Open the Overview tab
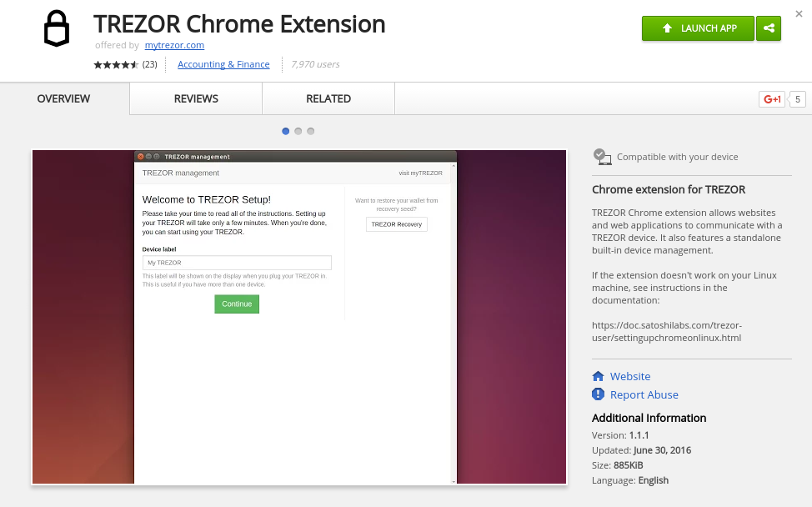 (63, 98)
